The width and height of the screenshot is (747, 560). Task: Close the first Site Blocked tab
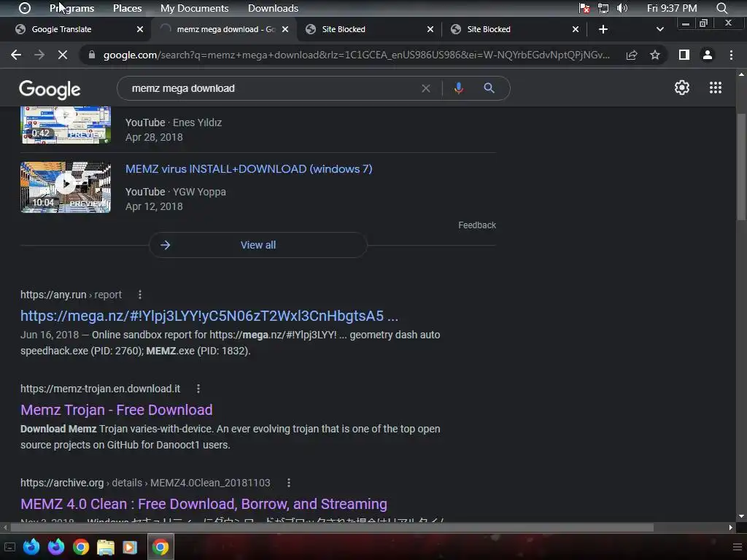(430, 29)
